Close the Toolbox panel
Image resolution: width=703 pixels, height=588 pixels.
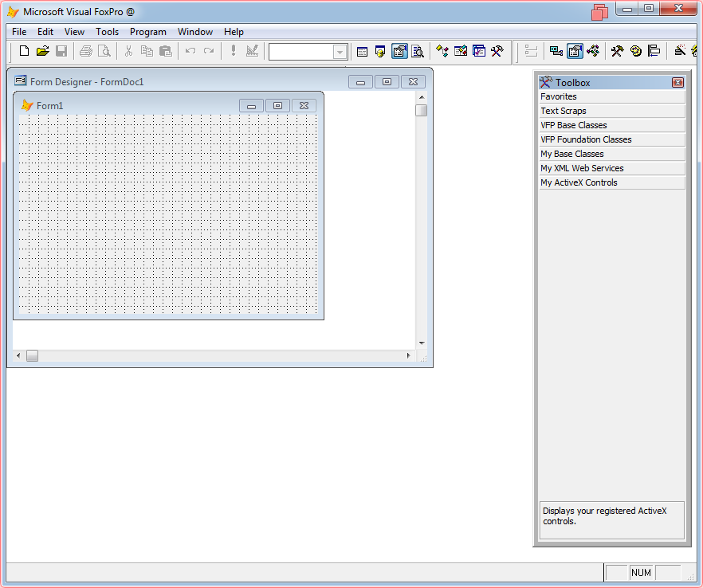(x=677, y=83)
